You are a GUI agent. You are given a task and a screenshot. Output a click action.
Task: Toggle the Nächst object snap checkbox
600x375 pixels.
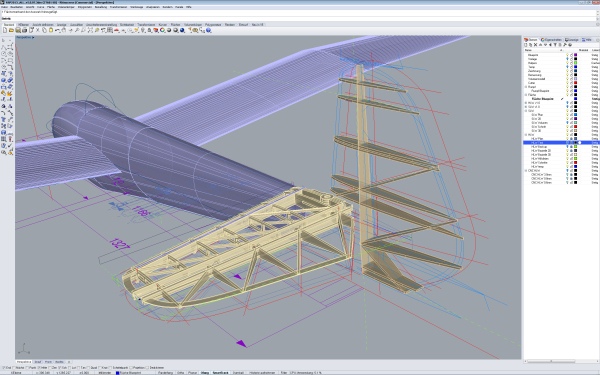[14, 367]
